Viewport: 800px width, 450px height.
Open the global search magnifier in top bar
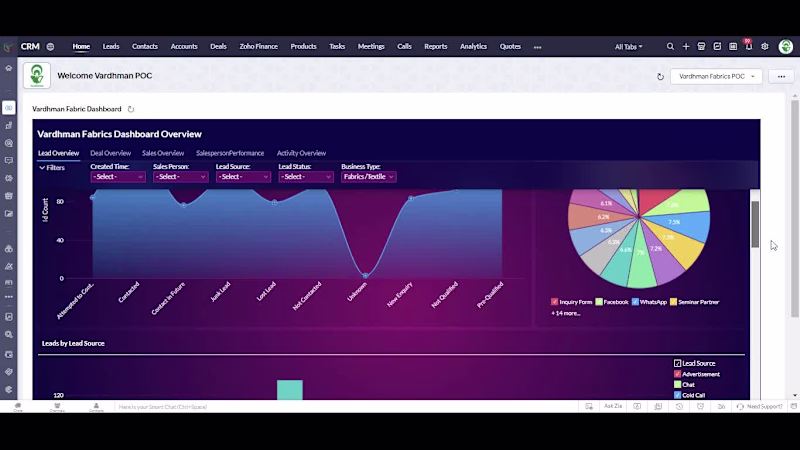point(670,46)
